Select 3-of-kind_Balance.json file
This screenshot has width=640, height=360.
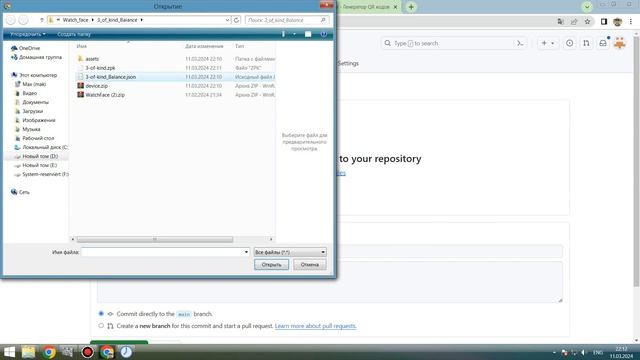click(x=111, y=77)
